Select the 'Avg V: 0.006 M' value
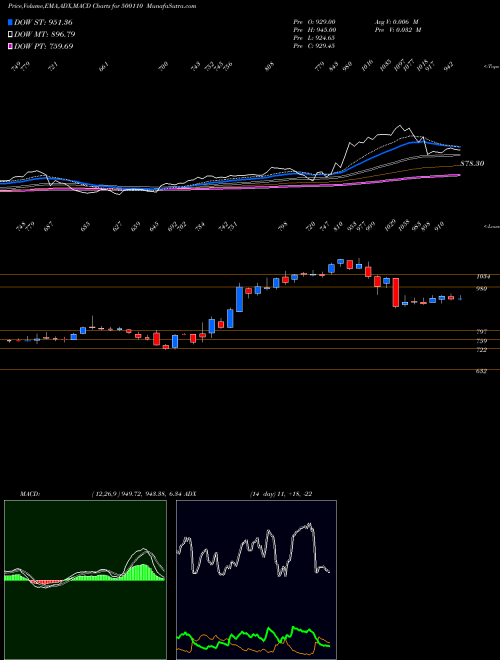 click(396, 21)
